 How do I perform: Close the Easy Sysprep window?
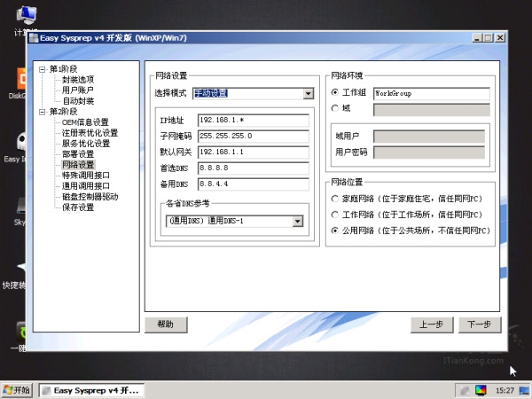pos(500,37)
